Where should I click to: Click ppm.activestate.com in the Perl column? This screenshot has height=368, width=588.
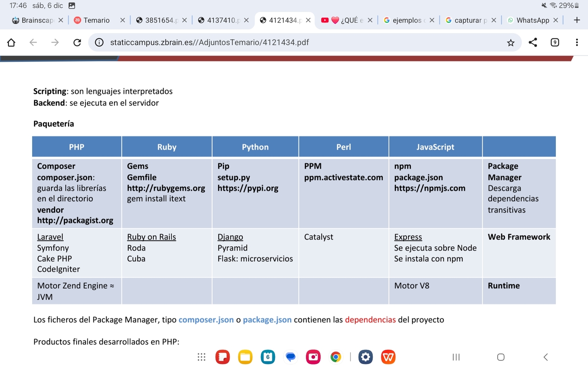pos(344,177)
